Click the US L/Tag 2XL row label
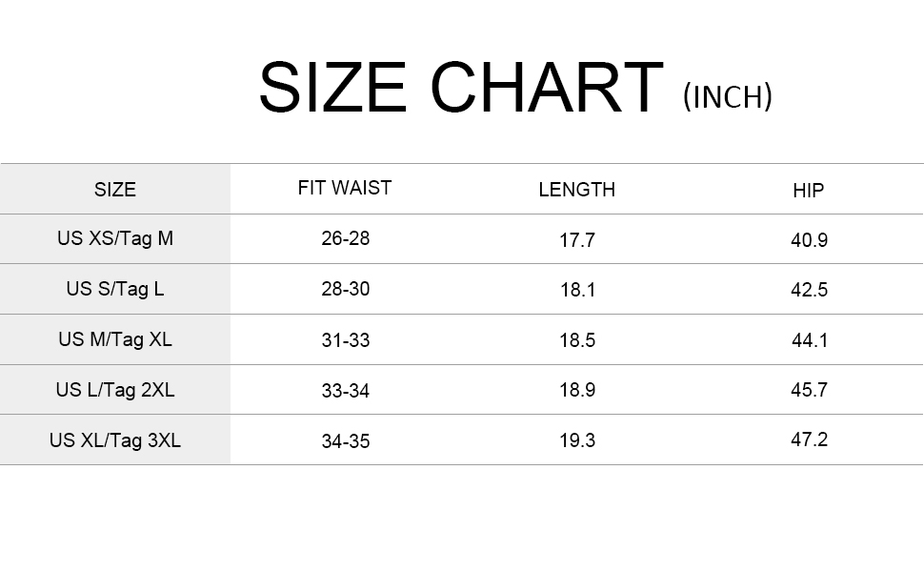Viewport: 924px width, 572px height. click(115, 390)
